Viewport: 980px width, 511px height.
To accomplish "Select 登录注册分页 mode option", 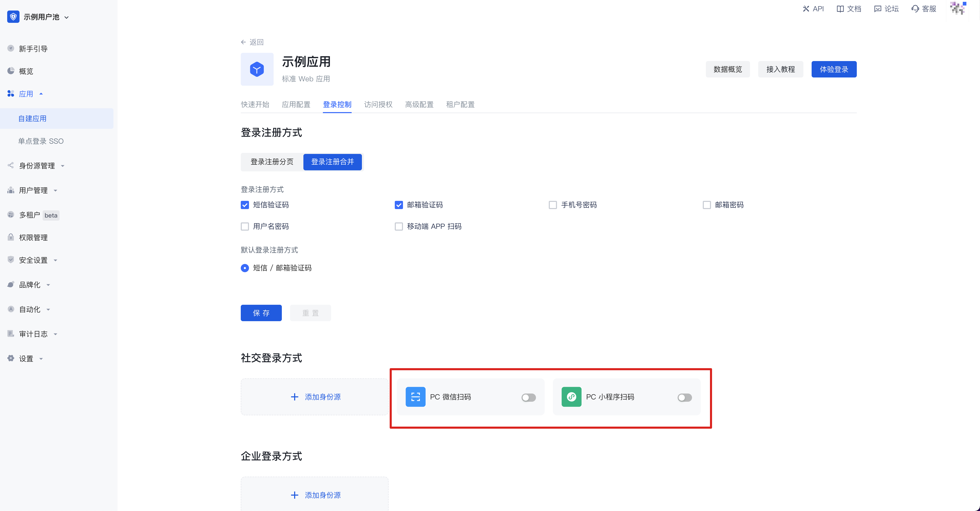I will [x=272, y=162].
